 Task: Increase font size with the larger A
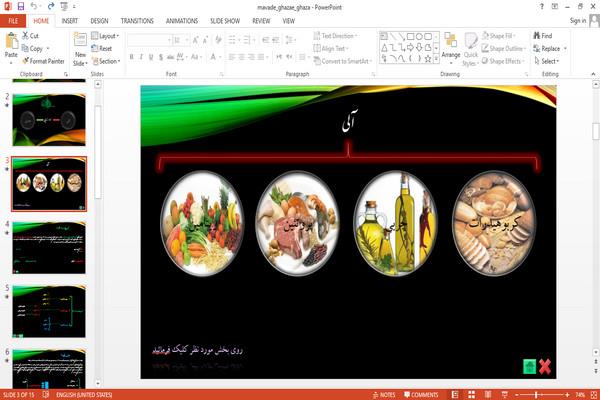pos(196,40)
